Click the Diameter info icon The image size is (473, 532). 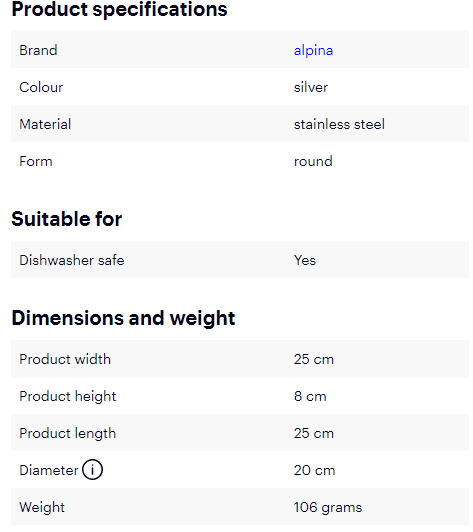click(92, 470)
